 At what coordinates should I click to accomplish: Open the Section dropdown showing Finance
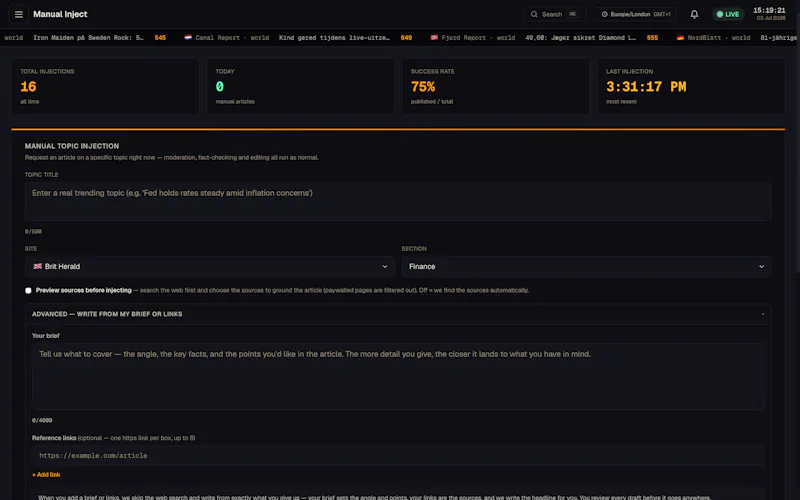pyautogui.click(x=586, y=266)
